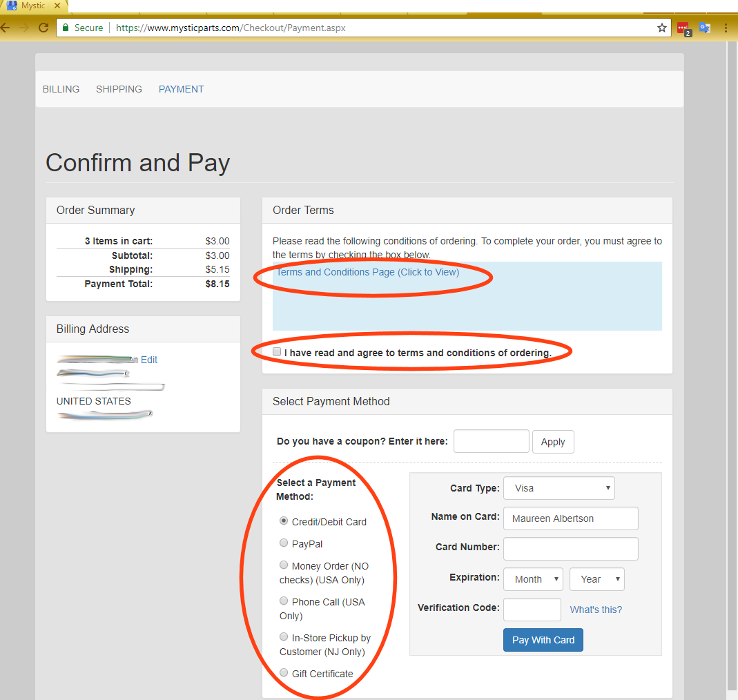Reload the page with the refresh icon

43,28
